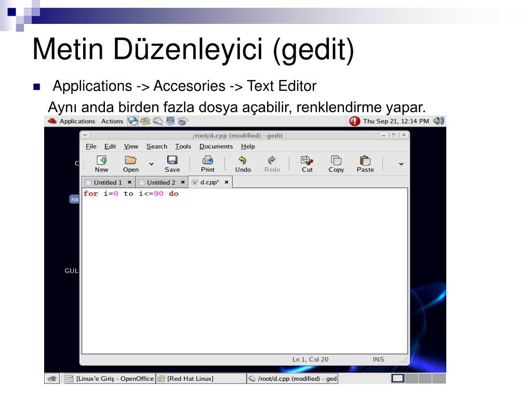Close the Untitled 2 tab

click(182, 182)
